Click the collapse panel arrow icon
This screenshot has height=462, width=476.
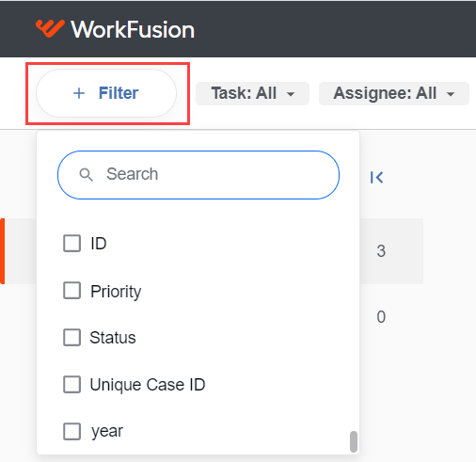(x=376, y=177)
